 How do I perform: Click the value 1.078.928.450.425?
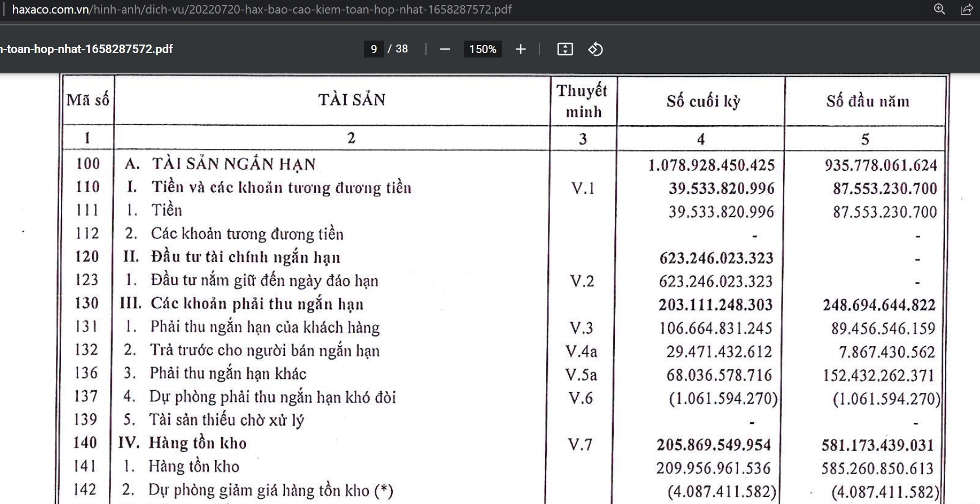point(711,165)
